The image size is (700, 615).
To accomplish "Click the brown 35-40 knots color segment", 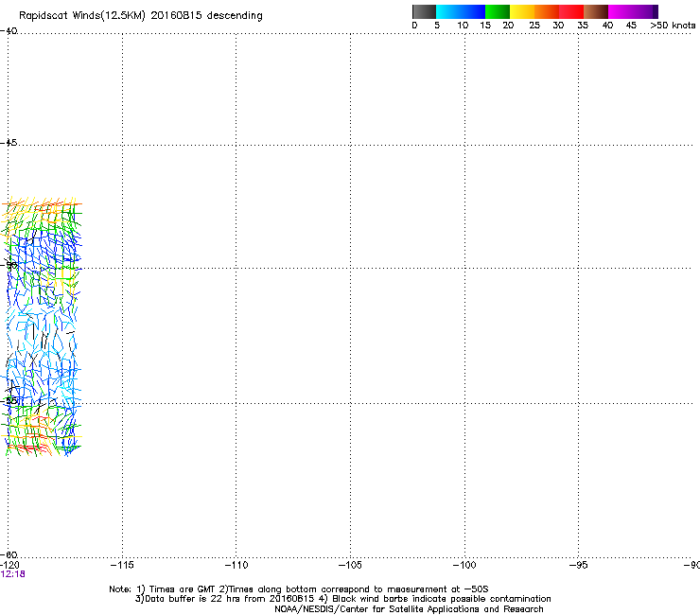I will (x=596, y=11).
